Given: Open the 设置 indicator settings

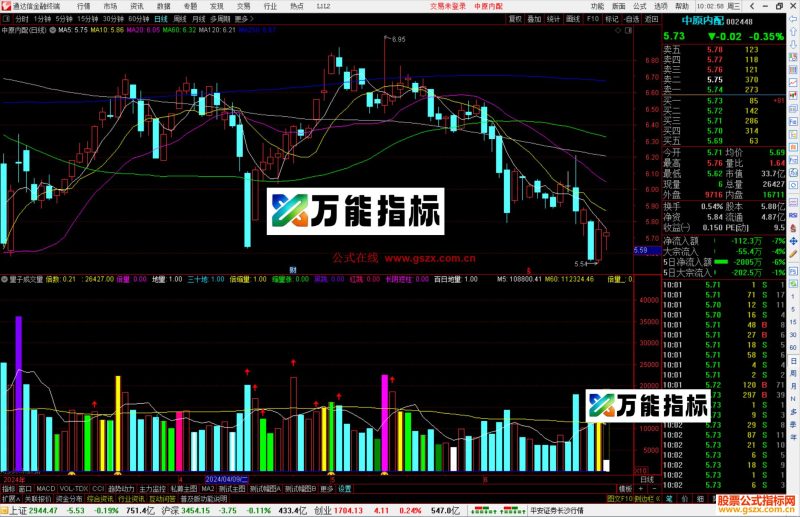Looking at the screenshot, I should 345,489.
